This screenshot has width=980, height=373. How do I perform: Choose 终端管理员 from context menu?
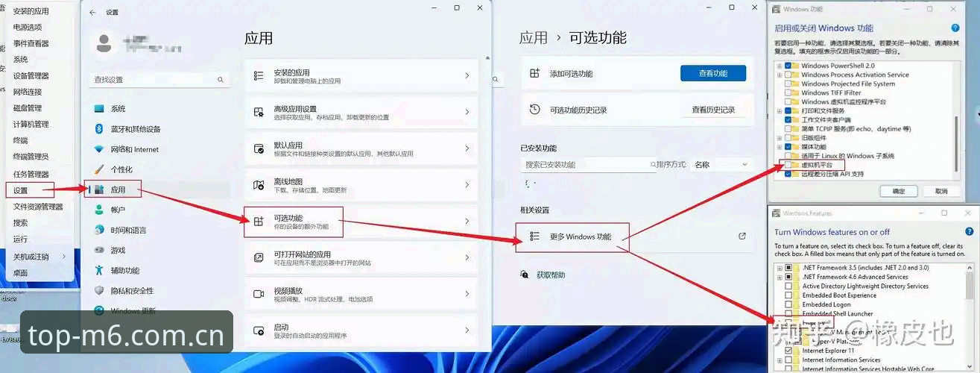[x=31, y=157]
